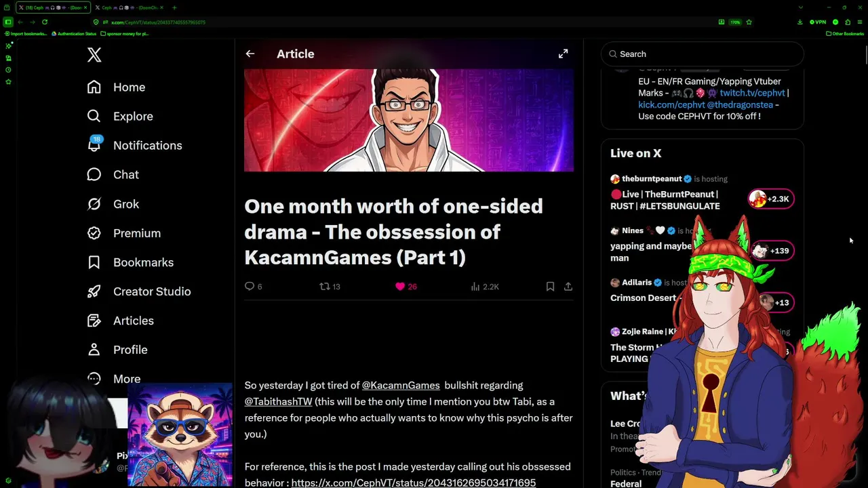Go to Home in X sidebar

(x=116, y=87)
